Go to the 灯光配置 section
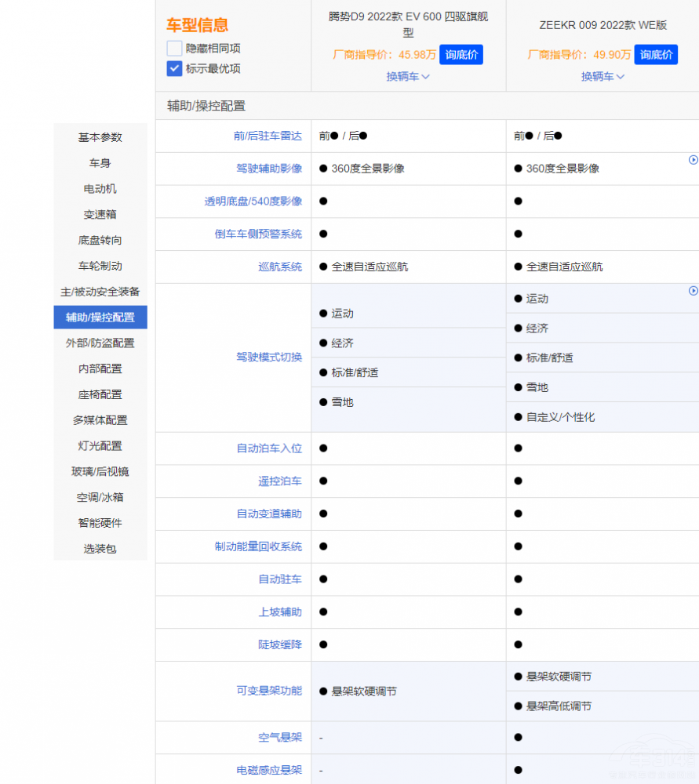This screenshot has width=699, height=784. tap(99, 445)
